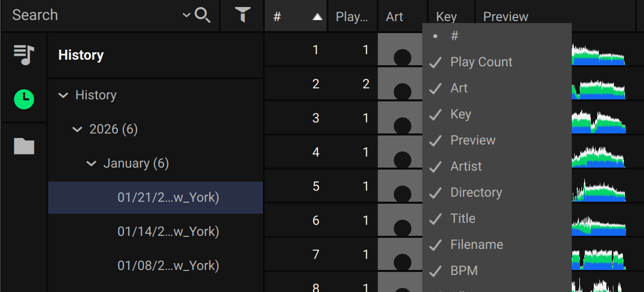Click into the Search input field
Screen dimensions: 644x292
coord(90,16)
